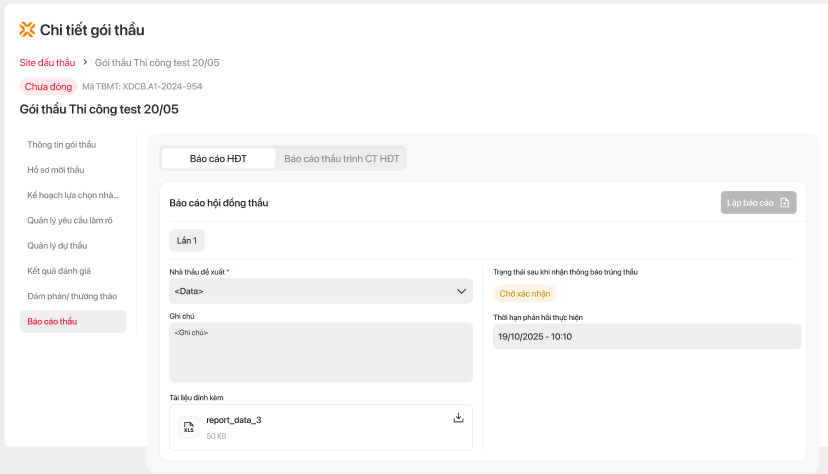Click the breadcrumb chevron separator

click(85, 63)
